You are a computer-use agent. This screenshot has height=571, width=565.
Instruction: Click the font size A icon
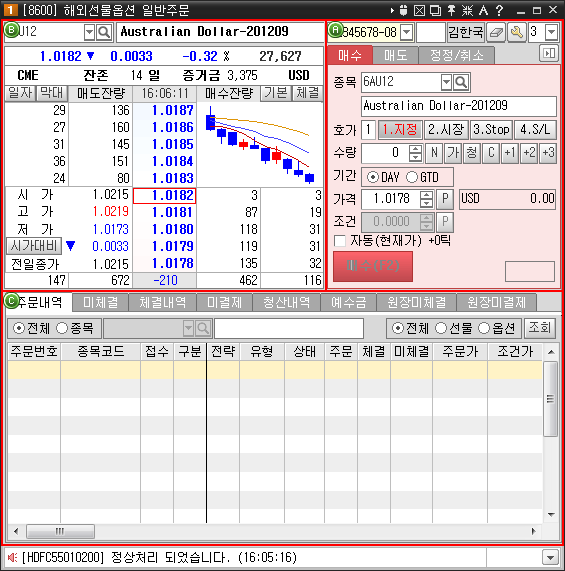(x=483, y=10)
